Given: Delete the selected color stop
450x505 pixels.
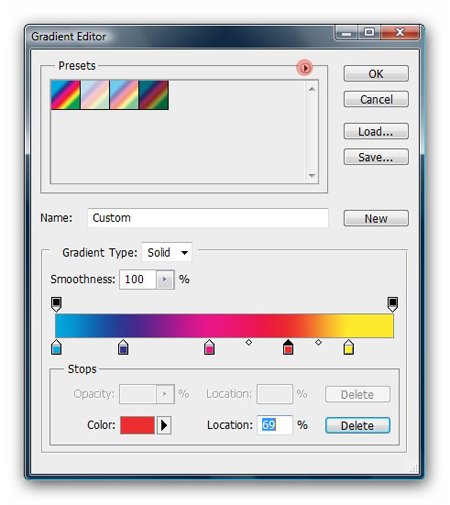Looking at the screenshot, I should pos(357,426).
